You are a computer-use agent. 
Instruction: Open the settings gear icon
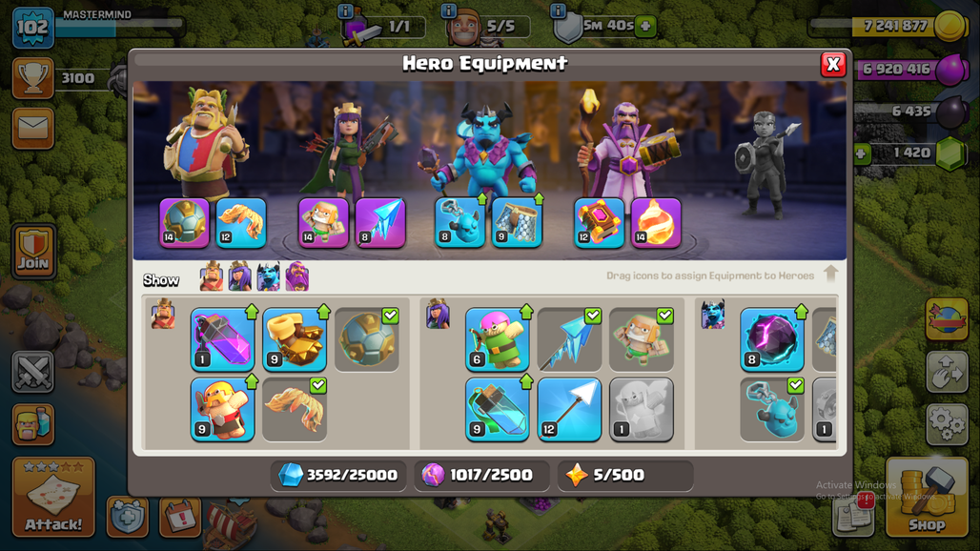(947, 424)
